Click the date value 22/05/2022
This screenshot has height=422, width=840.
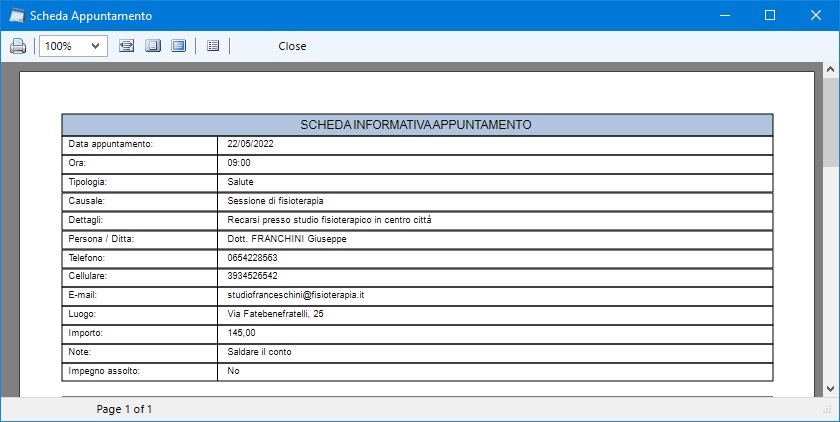pos(250,144)
